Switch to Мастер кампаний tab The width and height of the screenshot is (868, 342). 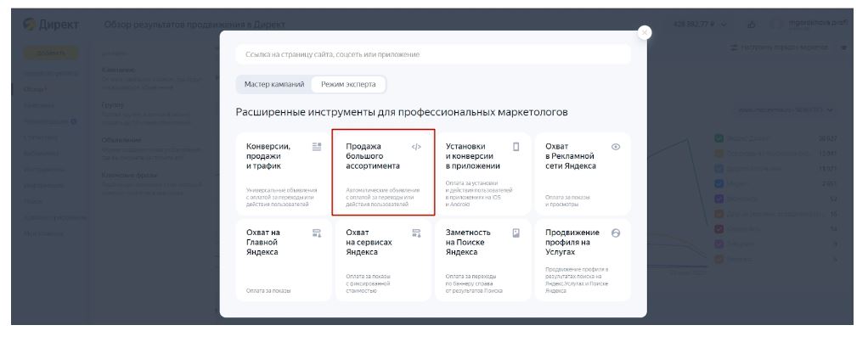274,84
